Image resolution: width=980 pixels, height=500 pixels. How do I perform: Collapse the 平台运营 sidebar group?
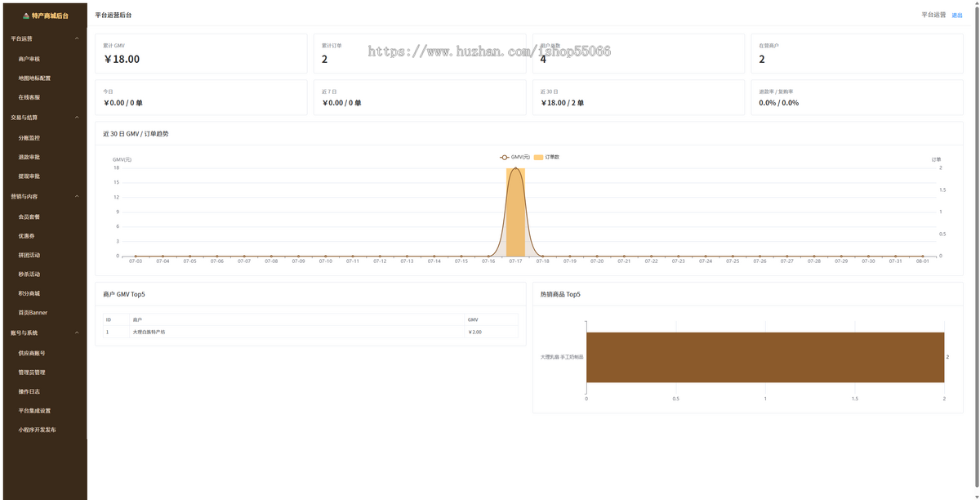pos(45,38)
